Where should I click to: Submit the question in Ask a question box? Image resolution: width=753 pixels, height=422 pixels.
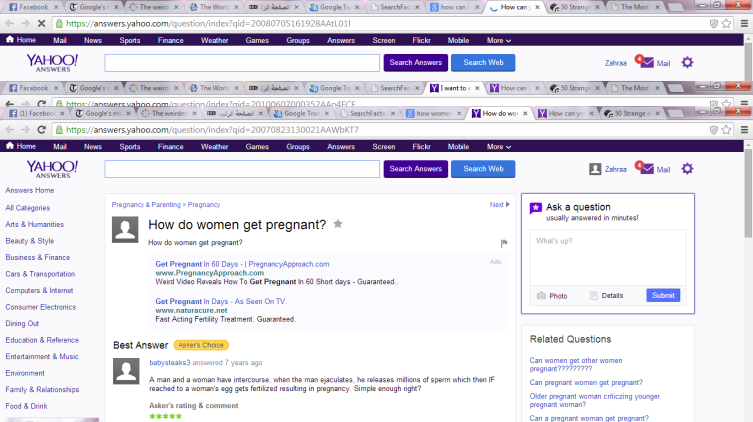[663, 295]
